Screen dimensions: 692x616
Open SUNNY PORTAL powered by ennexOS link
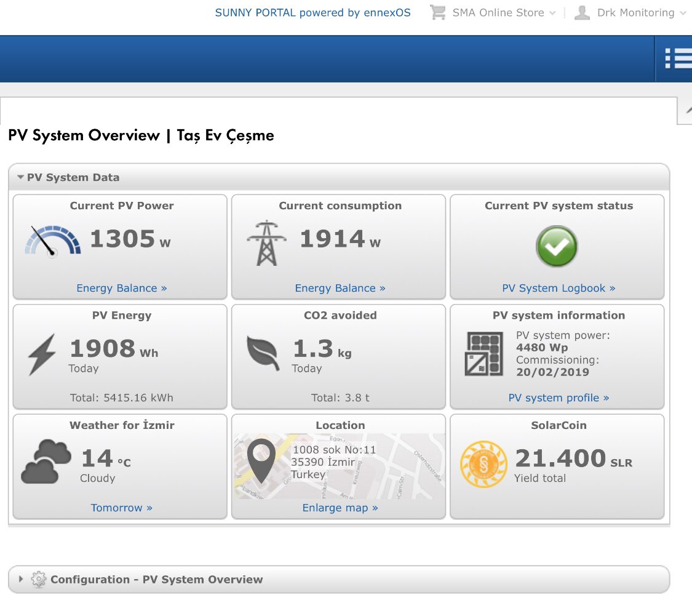point(313,13)
